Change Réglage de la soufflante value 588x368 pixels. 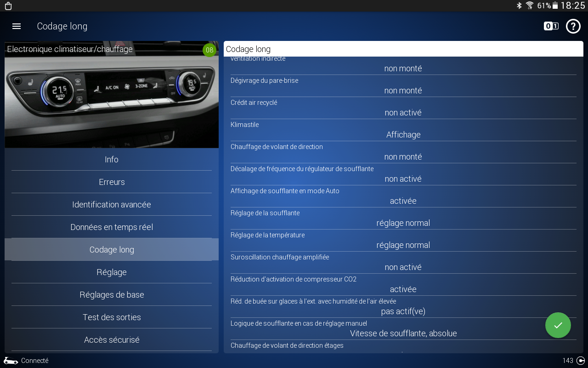[403, 223]
